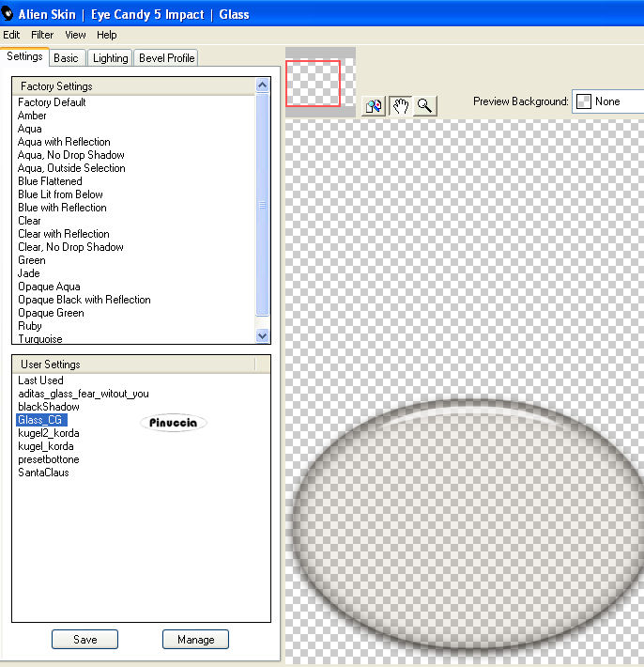Select the Factory Default preset
The image size is (644, 667).
coord(52,102)
